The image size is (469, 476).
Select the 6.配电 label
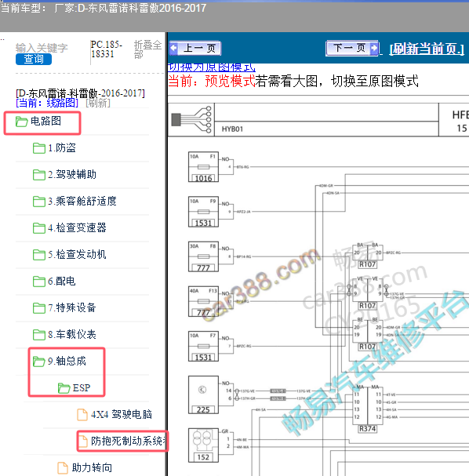pyautogui.click(x=62, y=281)
